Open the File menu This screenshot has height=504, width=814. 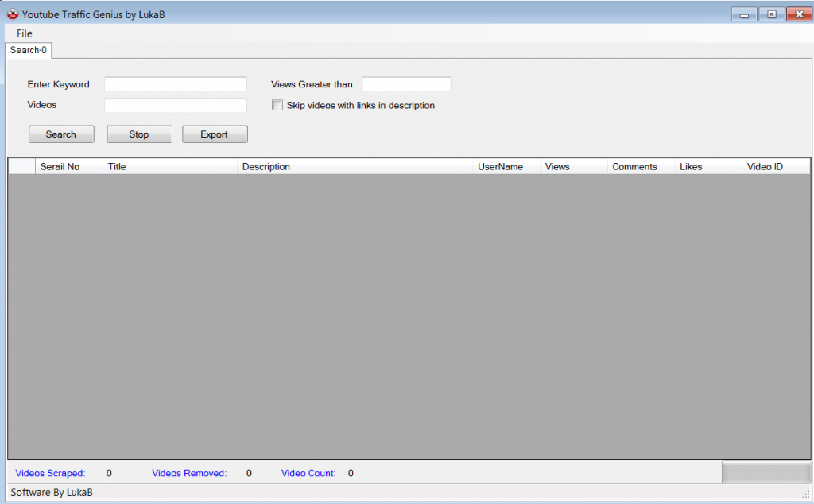coord(24,33)
